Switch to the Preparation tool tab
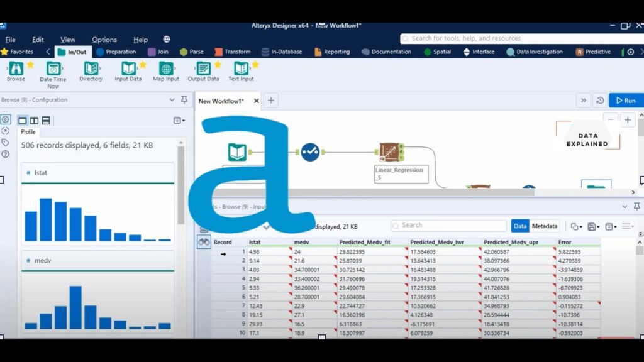The height and width of the screenshot is (362, 644). point(116,52)
